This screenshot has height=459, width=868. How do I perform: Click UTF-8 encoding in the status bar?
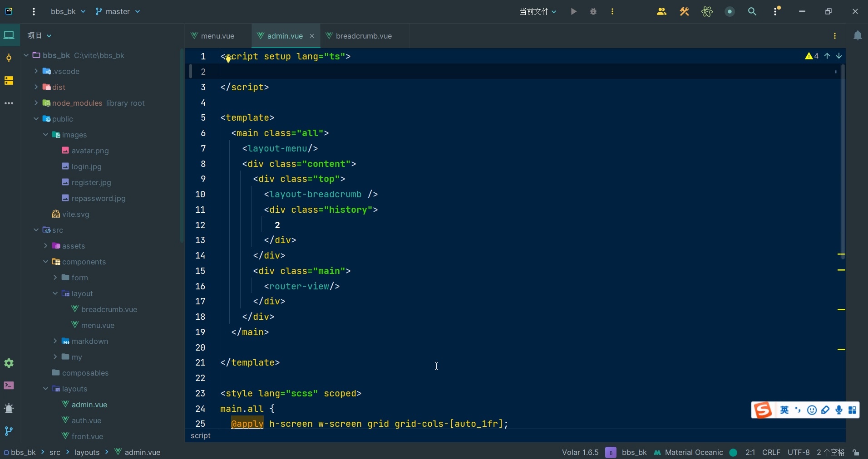(798, 452)
